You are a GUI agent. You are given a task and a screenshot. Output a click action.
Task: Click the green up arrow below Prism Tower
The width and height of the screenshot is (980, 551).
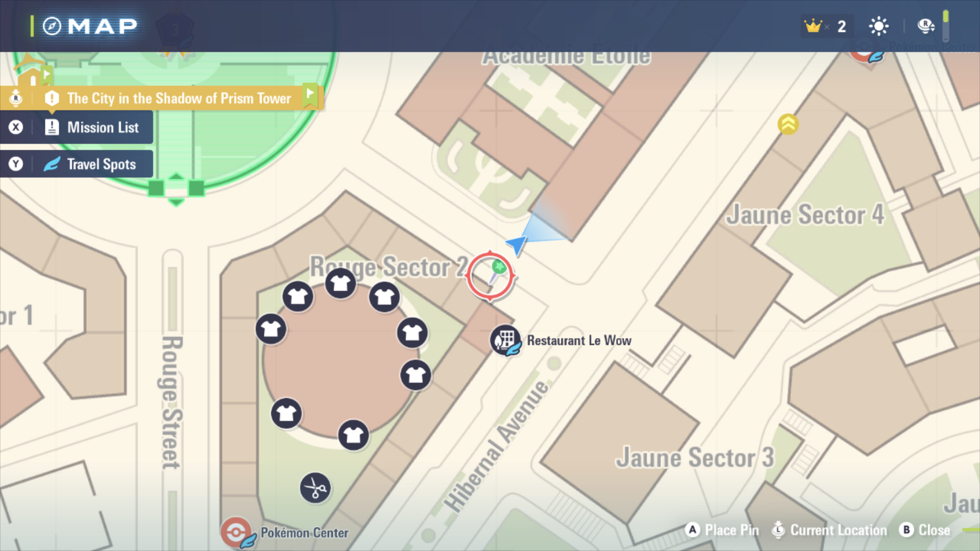pos(176,177)
